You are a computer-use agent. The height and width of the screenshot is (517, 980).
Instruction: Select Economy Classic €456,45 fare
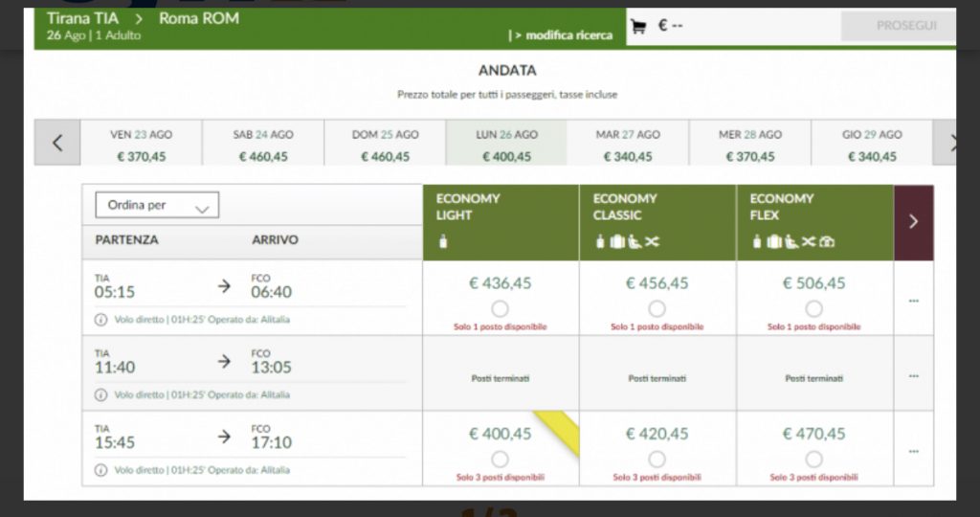click(657, 309)
